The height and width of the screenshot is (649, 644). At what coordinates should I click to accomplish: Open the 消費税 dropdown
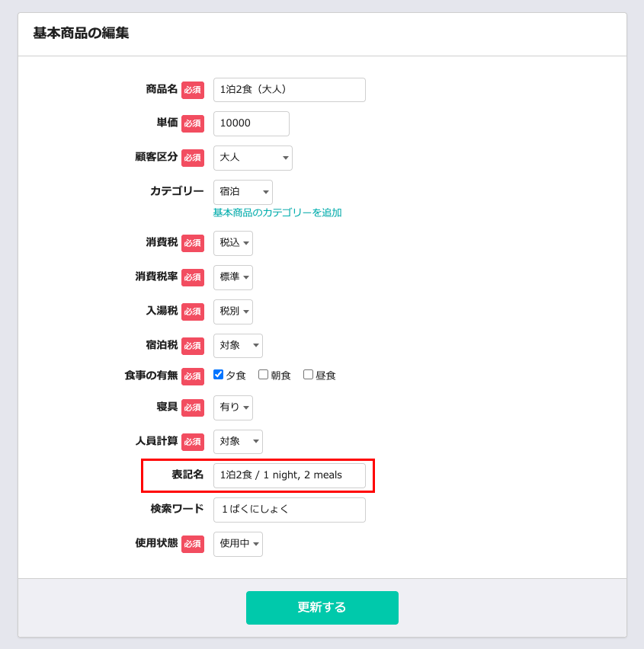[x=232, y=243]
